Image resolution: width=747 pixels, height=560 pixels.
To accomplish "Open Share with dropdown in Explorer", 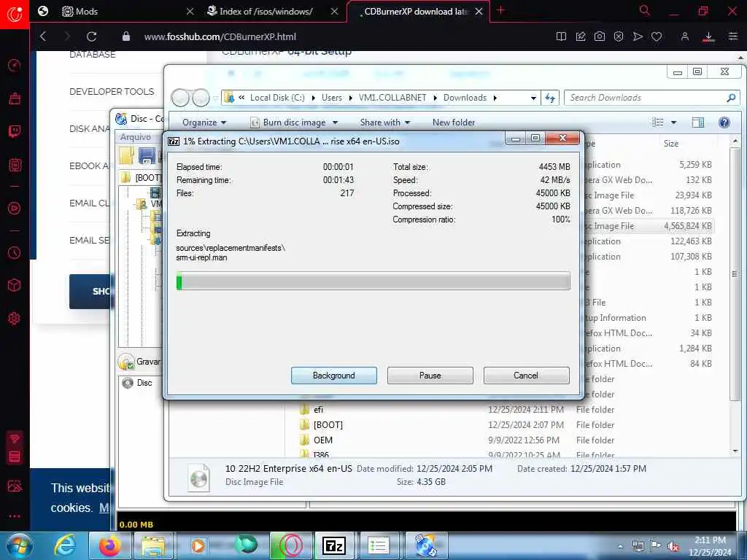I will click(385, 122).
